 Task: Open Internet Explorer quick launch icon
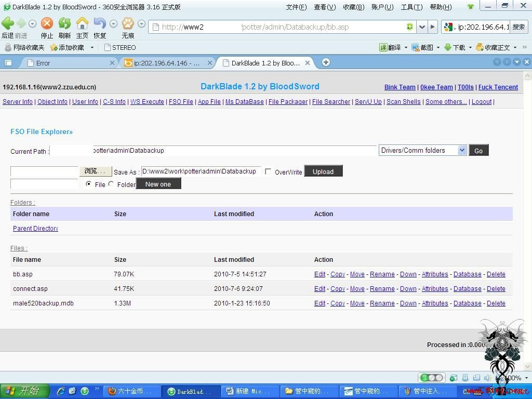pos(61,391)
